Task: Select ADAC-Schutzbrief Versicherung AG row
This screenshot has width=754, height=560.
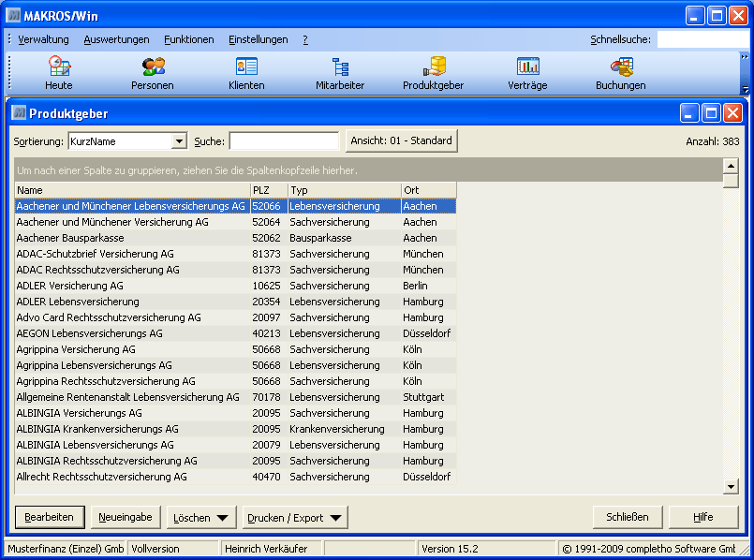Action: tap(235, 254)
